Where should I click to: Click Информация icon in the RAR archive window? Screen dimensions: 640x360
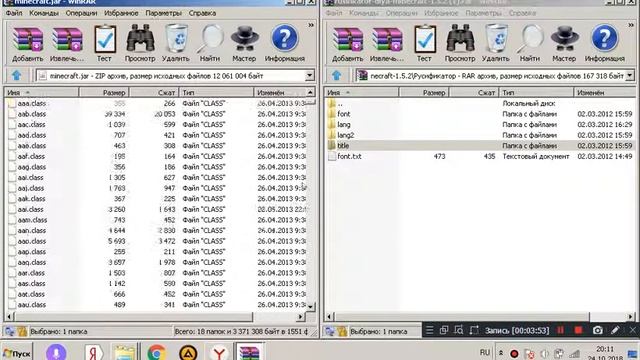(x=604, y=43)
